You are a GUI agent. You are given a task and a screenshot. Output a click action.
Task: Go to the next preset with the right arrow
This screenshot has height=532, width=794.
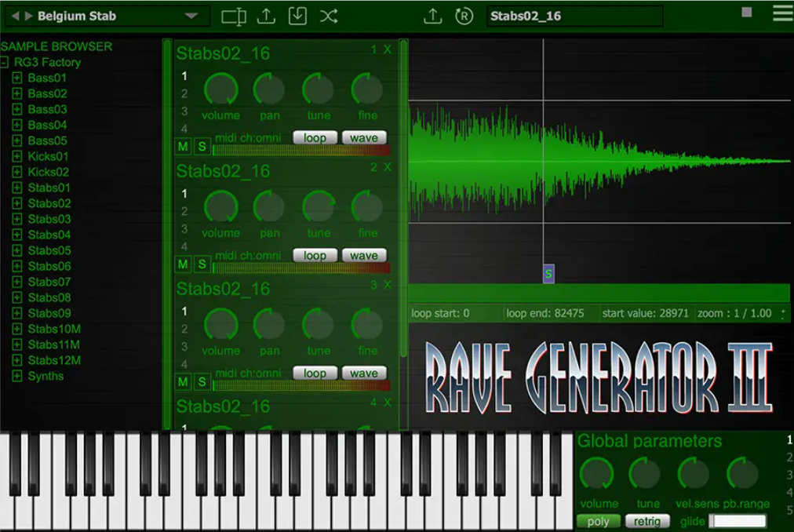[x=28, y=16]
